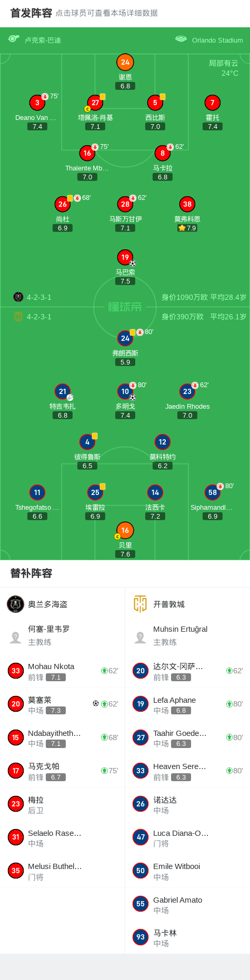Image resolution: width=250 pixels, height=980 pixels.
Task: View coach 何塞-里韦罗 profile
Action: [x=62, y=635]
